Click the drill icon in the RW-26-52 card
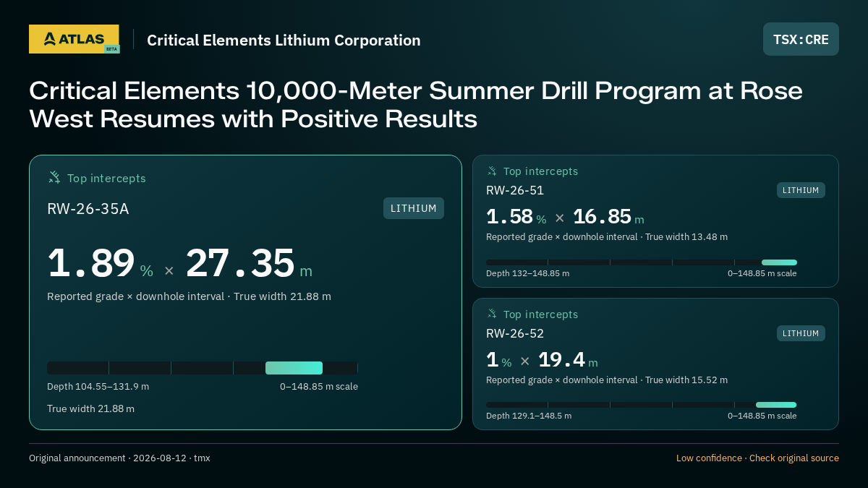Image resolution: width=868 pixels, height=488 pixels. pos(492,314)
